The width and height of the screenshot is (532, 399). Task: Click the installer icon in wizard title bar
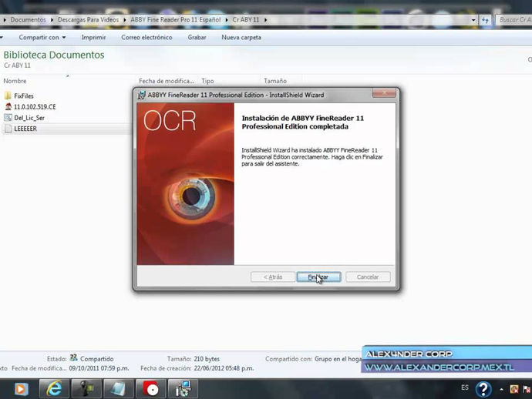(141, 95)
